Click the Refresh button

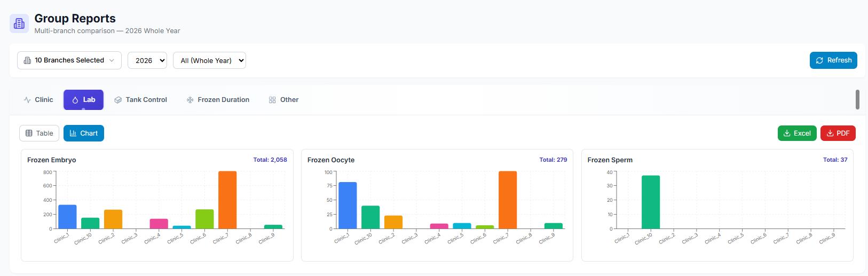833,60
